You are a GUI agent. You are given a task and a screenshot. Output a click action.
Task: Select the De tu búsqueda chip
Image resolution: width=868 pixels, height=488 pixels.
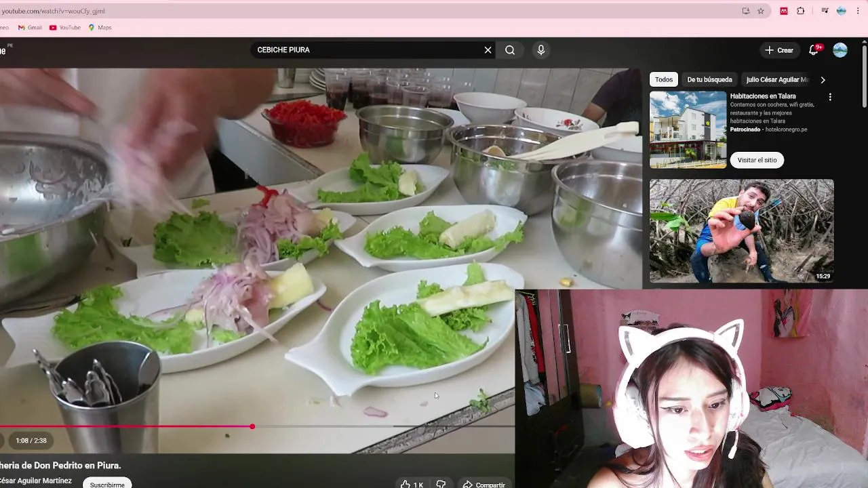click(709, 79)
